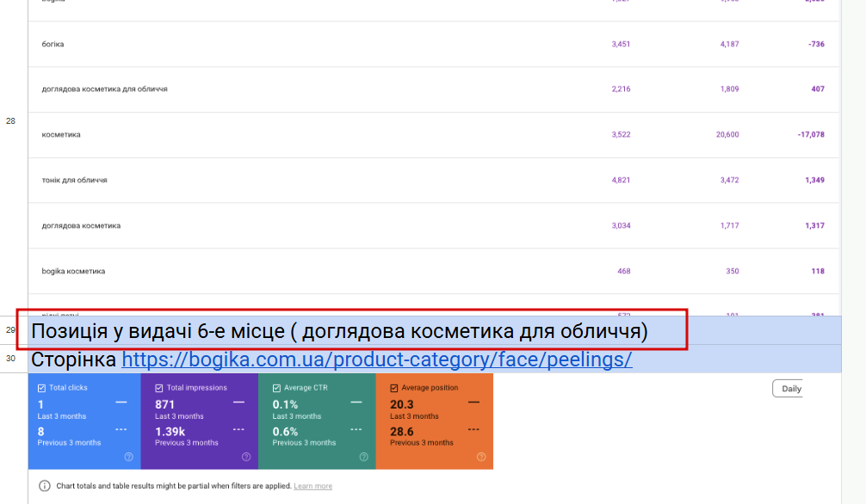
Task: Toggle Average CTR checkbox
Action: pos(276,388)
